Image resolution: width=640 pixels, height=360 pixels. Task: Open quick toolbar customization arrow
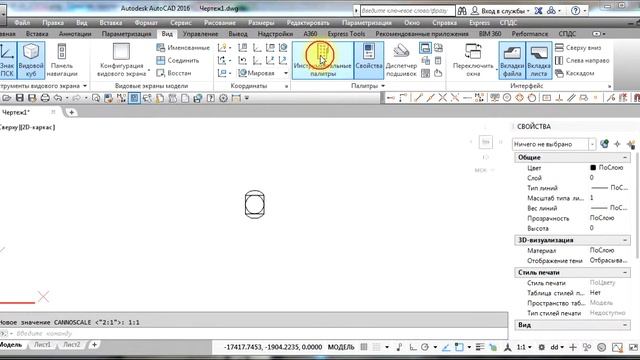(x=247, y=98)
